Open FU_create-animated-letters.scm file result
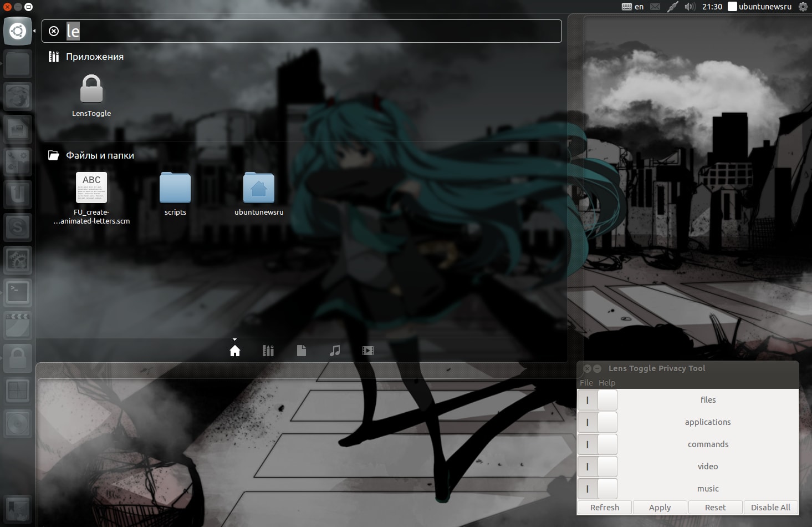 point(91,198)
